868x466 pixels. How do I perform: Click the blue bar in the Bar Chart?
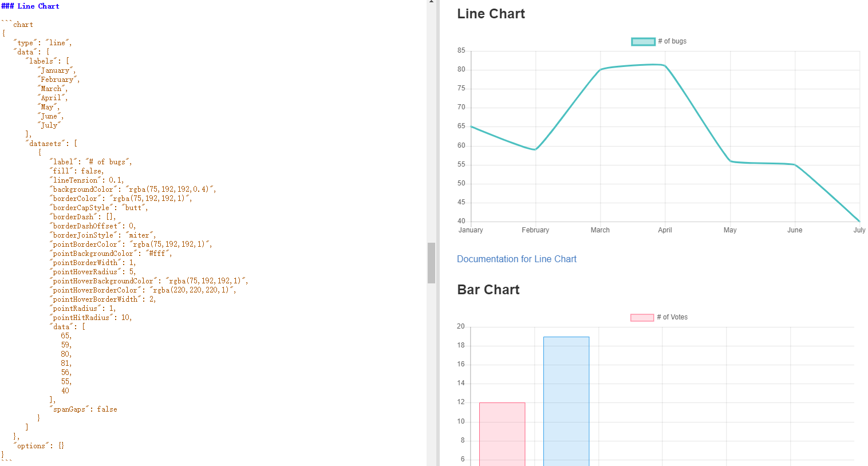(x=566, y=401)
